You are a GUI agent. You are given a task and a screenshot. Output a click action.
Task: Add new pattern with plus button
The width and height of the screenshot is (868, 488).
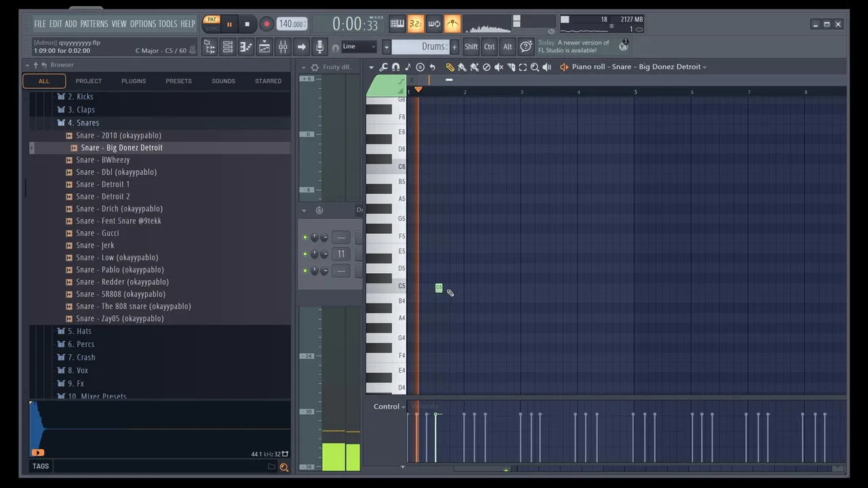coord(454,47)
